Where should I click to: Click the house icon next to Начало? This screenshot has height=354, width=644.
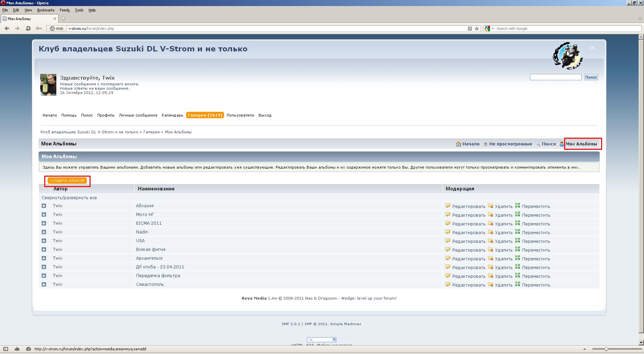pyautogui.click(x=459, y=144)
